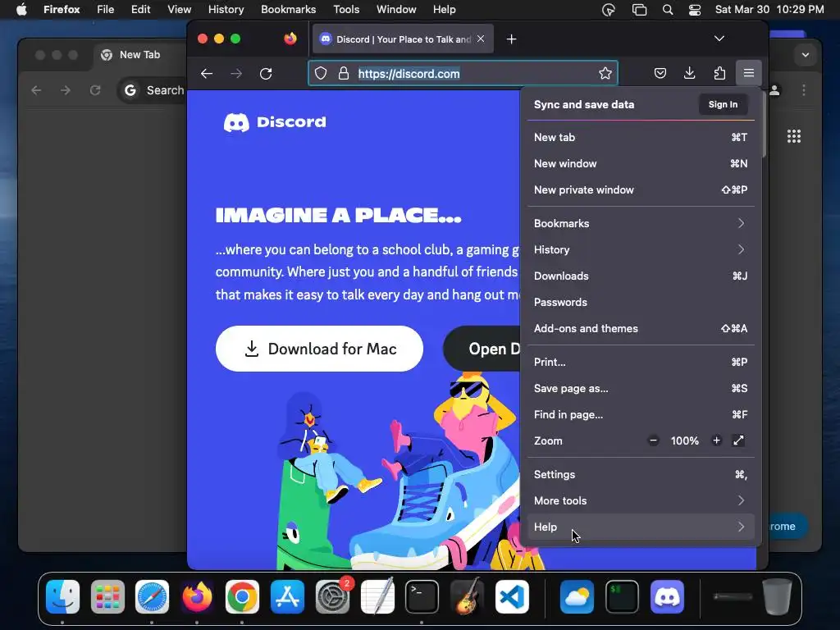Click Sync and save data

tap(584, 104)
